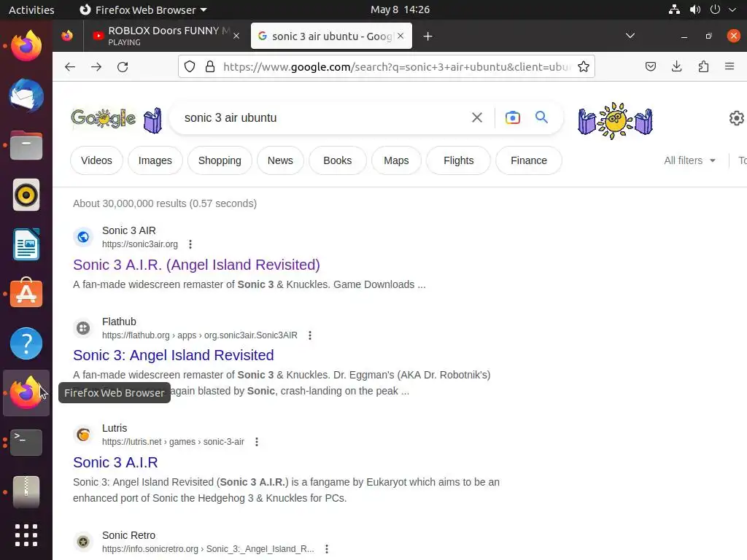Launch Rhythmbox from the dock
The width and height of the screenshot is (747, 560).
tap(26, 195)
